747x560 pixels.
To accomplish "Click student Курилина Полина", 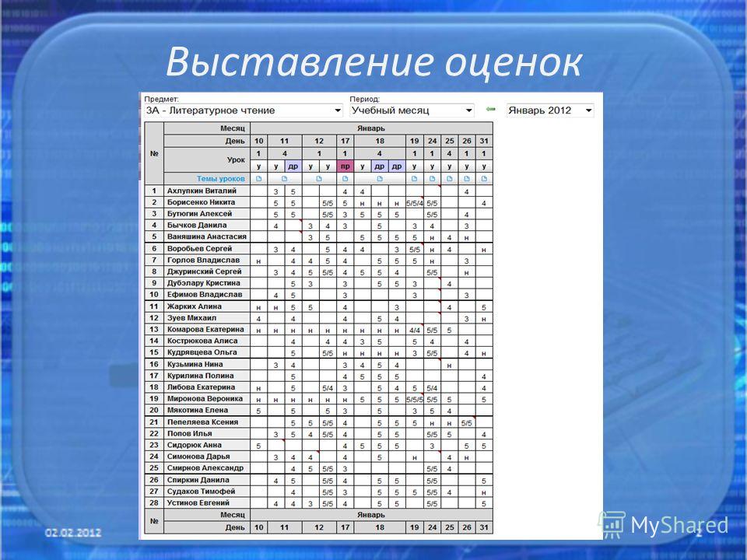I will (200, 375).
